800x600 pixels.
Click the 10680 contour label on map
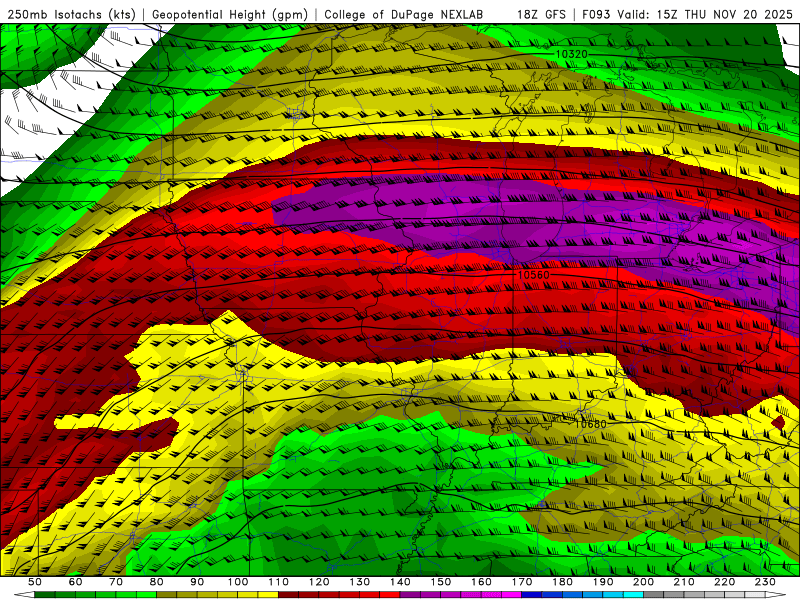590,424
